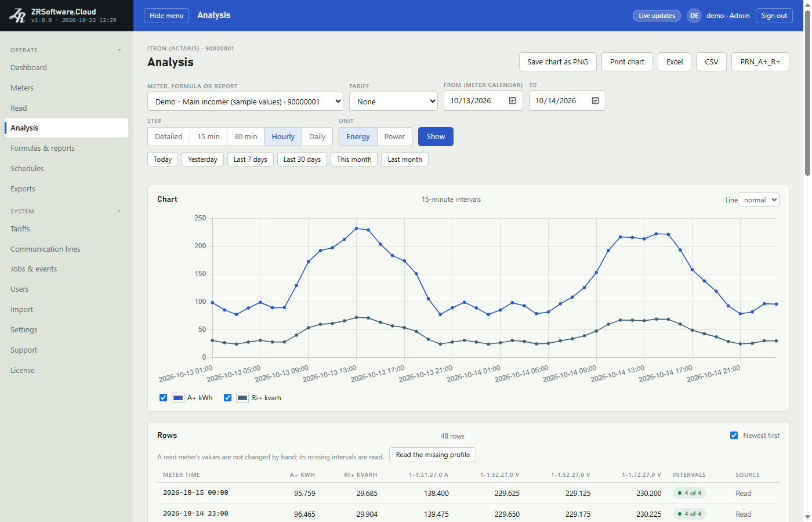Set step to 30 min
Image resolution: width=812 pixels, height=522 pixels.
point(245,137)
